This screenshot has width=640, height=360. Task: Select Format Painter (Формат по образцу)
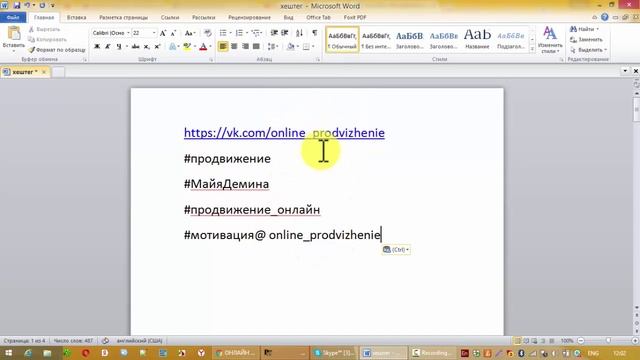(57, 50)
